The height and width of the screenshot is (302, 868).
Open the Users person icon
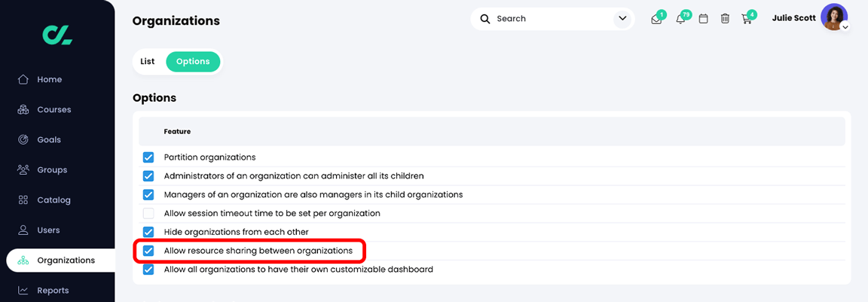[x=23, y=230]
